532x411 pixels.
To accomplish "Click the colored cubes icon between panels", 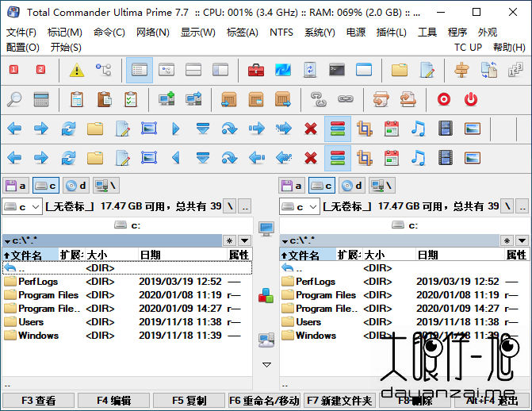I will tap(266, 295).
